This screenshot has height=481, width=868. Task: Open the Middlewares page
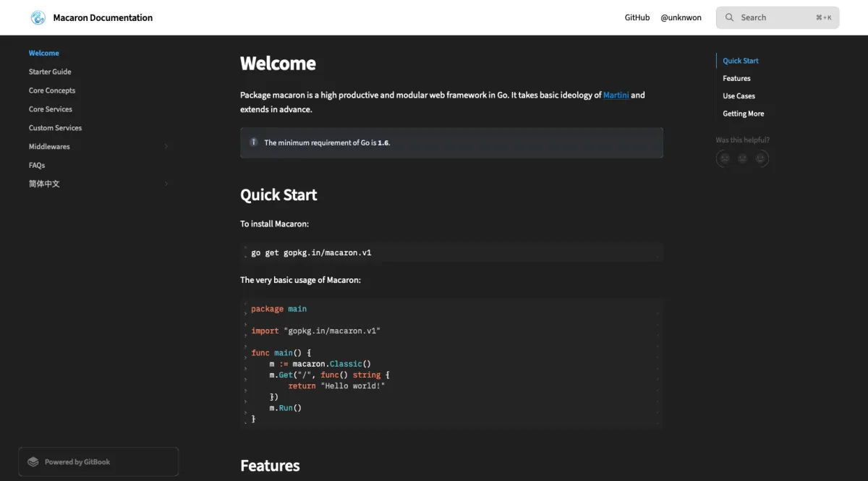(x=49, y=147)
